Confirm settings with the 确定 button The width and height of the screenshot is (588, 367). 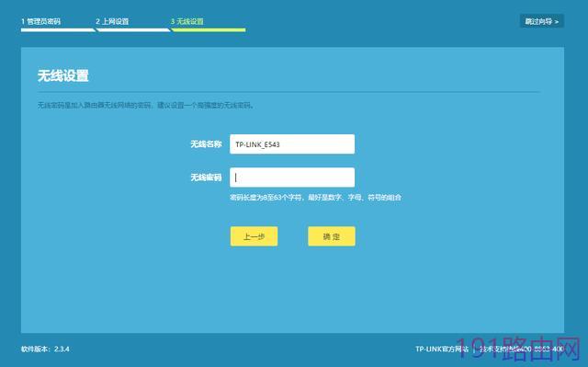point(332,236)
